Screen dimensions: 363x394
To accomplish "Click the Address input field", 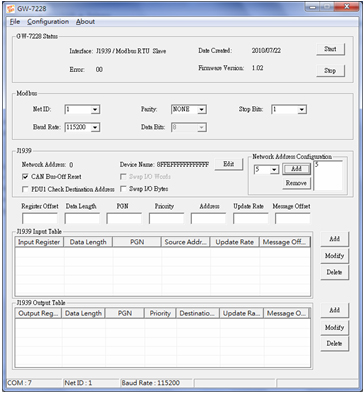I will 208,219.
